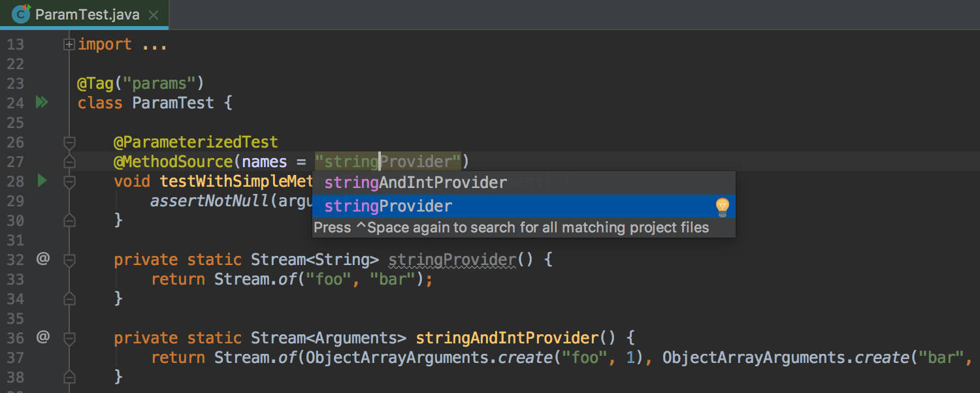
Task: Collapse the fold marker at @ParameterizedTest line
Action: (69, 142)
